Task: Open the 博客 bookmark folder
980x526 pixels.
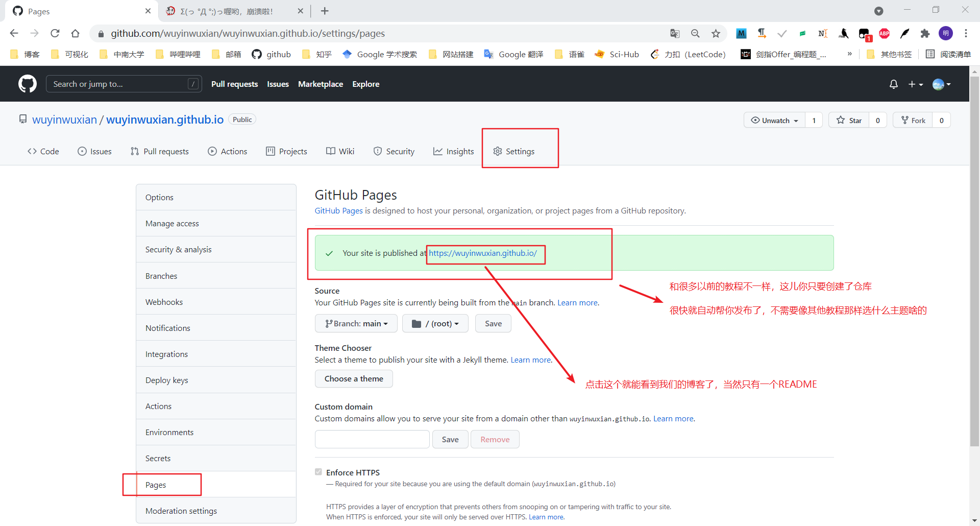Action: point(24,54)
